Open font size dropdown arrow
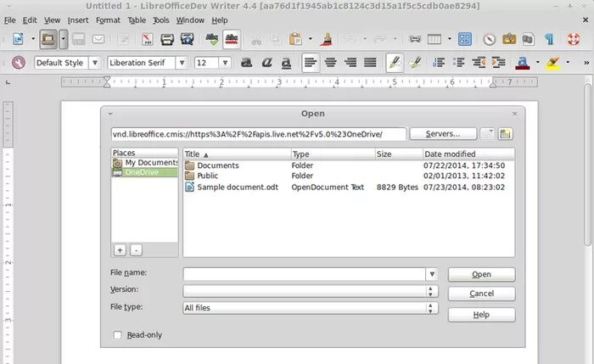This screenshot has height=364, width=594. click(225, 63)
